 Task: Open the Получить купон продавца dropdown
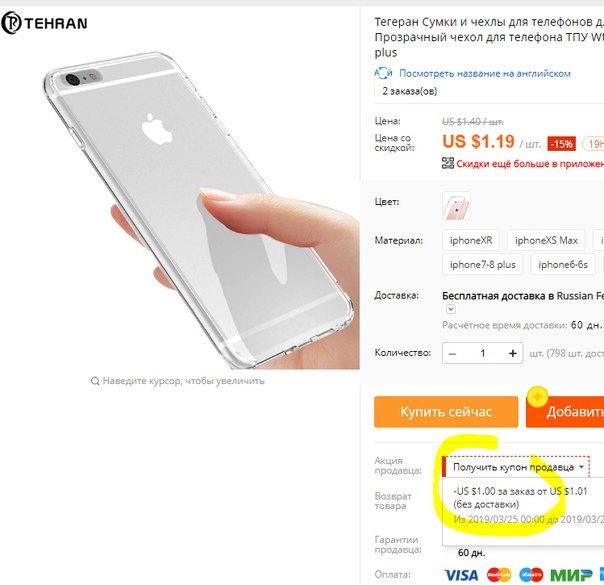(516, 467)
